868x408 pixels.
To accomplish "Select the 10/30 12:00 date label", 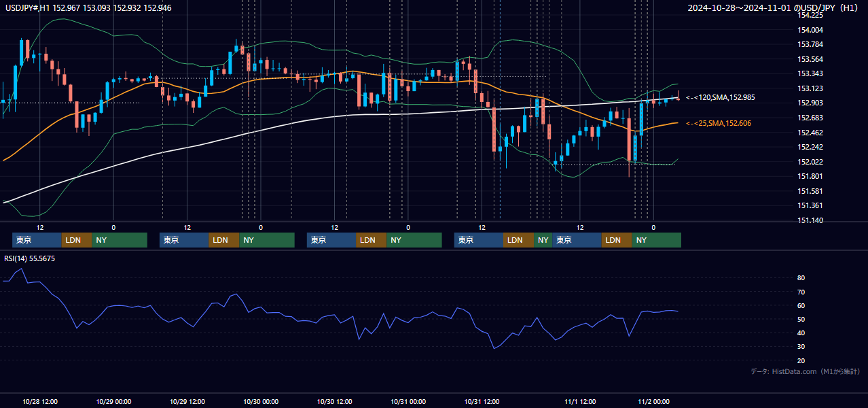I will pyautogui.click(x=335, y=402).
